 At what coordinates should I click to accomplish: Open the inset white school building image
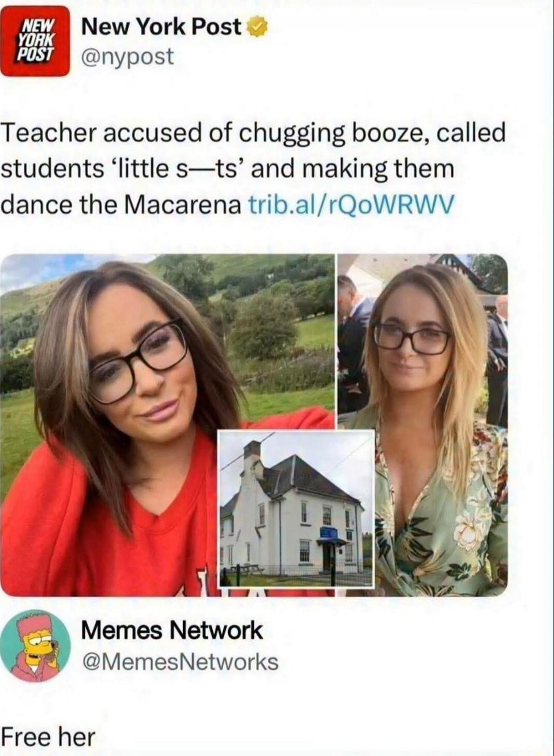[x=296, y=508]
